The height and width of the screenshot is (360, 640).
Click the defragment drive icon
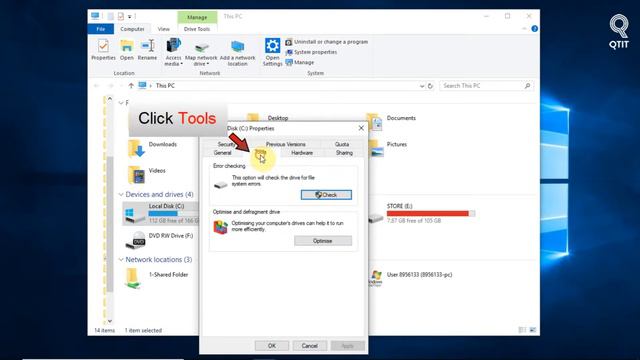click(220, 227)
